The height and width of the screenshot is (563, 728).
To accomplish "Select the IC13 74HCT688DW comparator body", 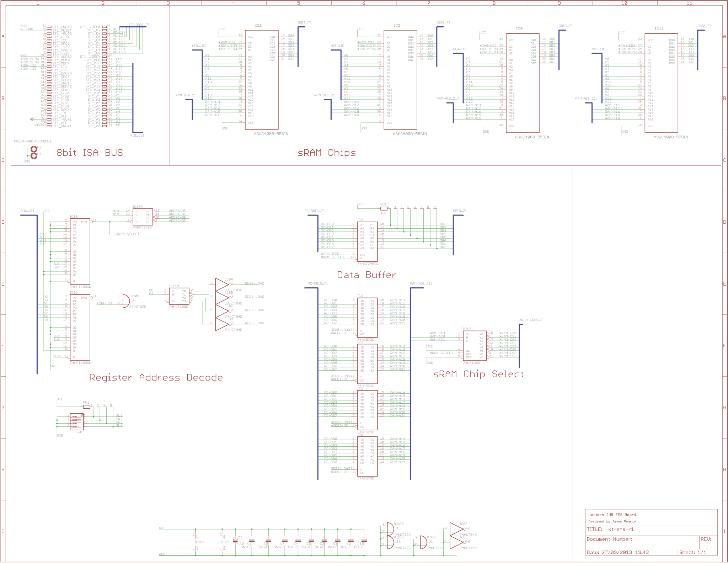I will pyautogui.click(x=80, y=328).
